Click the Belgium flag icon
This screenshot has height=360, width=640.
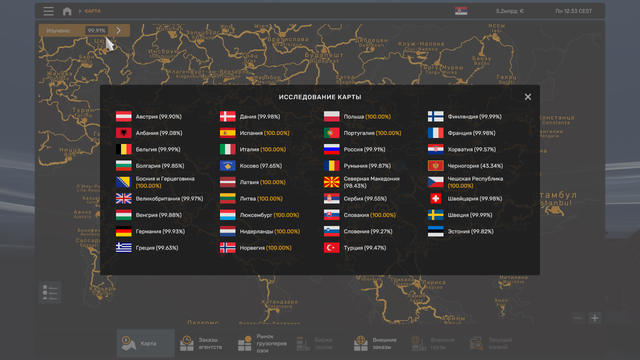pos(124,149)
